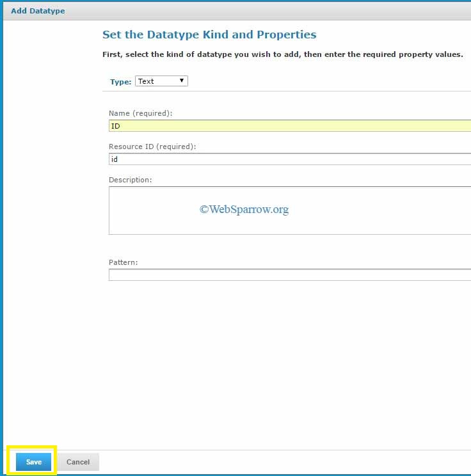This screenshot has width=471, height=476.
Task: Save the new datatype
Action: (33, 462)
